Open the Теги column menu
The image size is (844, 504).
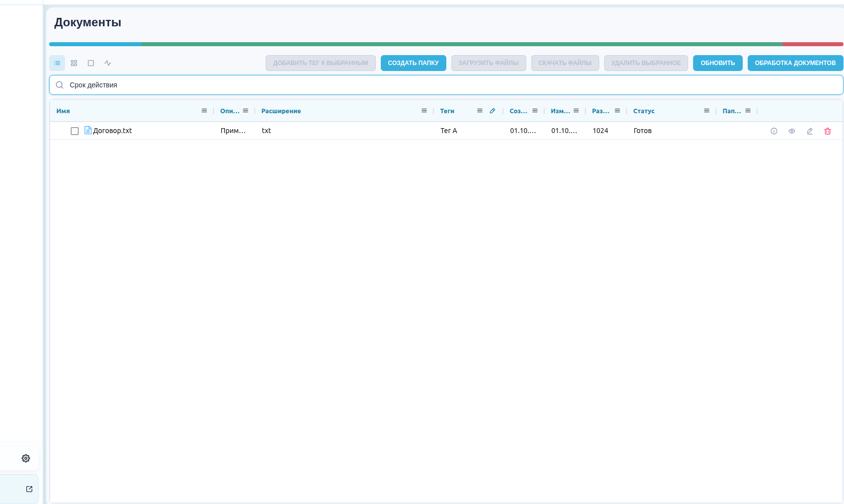pos(480,111)
